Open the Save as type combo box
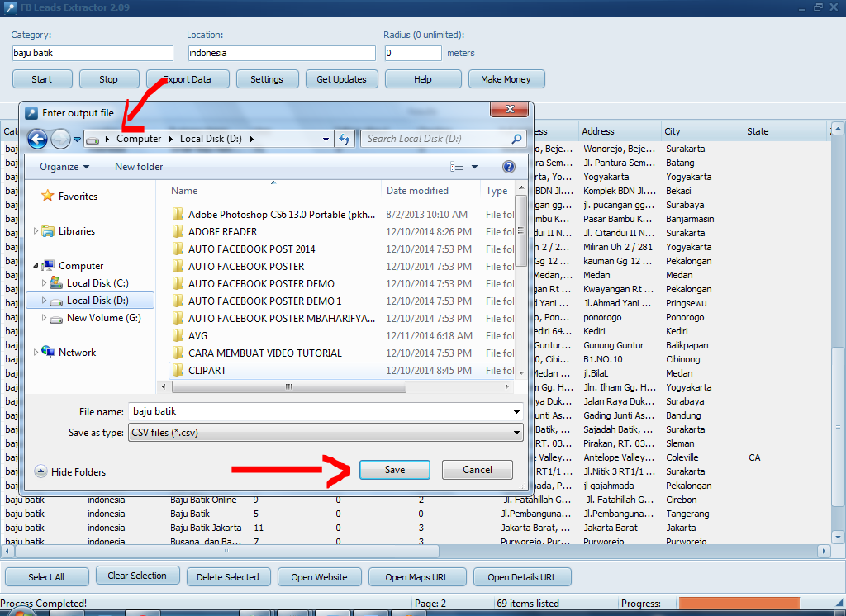The height and width of the screenshot is (616, 846). [326, 433]
